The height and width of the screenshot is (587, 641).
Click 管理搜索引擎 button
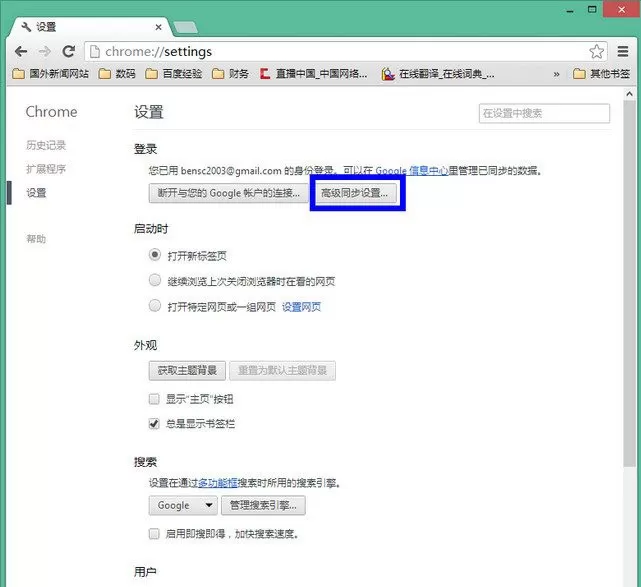(263, 506)
